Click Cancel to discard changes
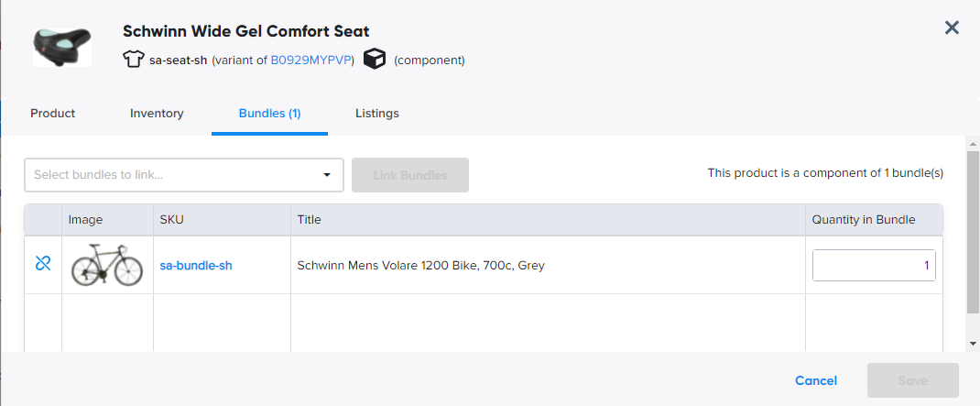 pos(815,380)
